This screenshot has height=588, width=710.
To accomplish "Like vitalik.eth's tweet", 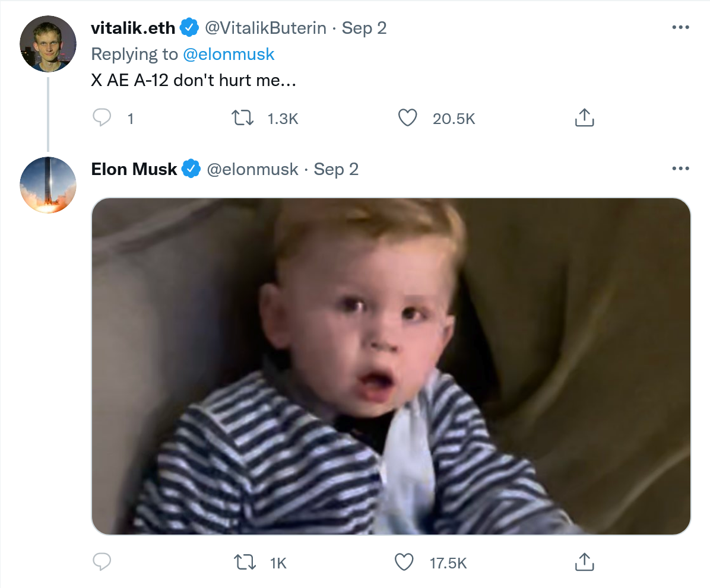I will click(407, 117).
